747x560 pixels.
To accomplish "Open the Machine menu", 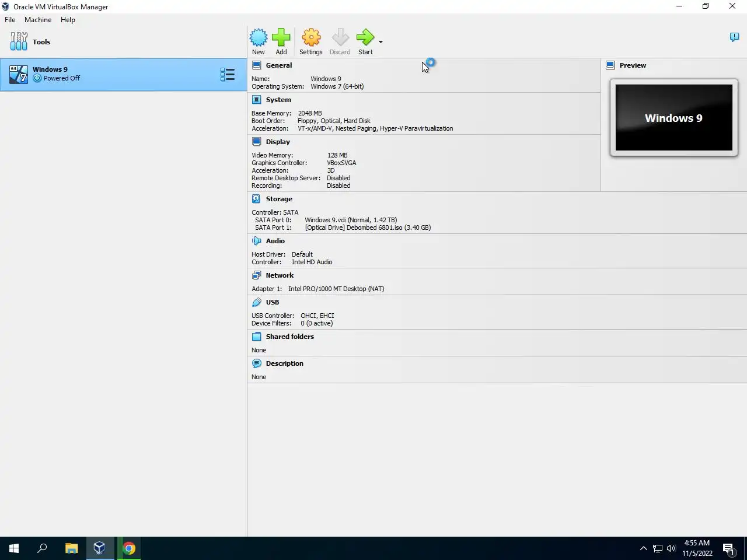I will 38,20.
